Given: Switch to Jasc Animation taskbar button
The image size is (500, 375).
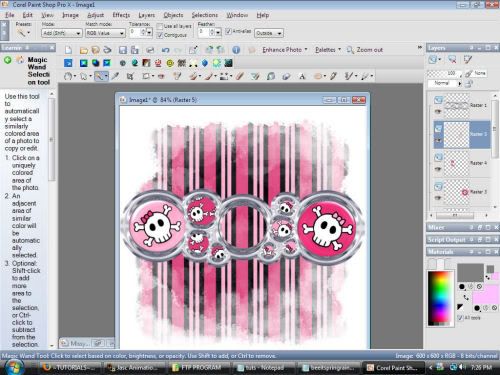Looking at the screenshot, I should [134, 368].
